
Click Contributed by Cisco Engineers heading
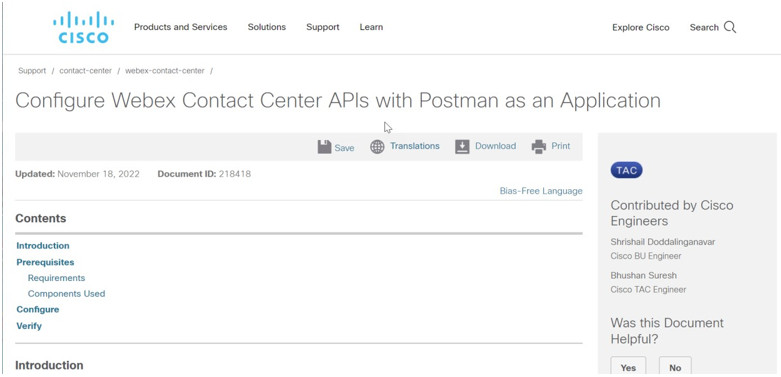pyautogui.click(x=671, y=213)
